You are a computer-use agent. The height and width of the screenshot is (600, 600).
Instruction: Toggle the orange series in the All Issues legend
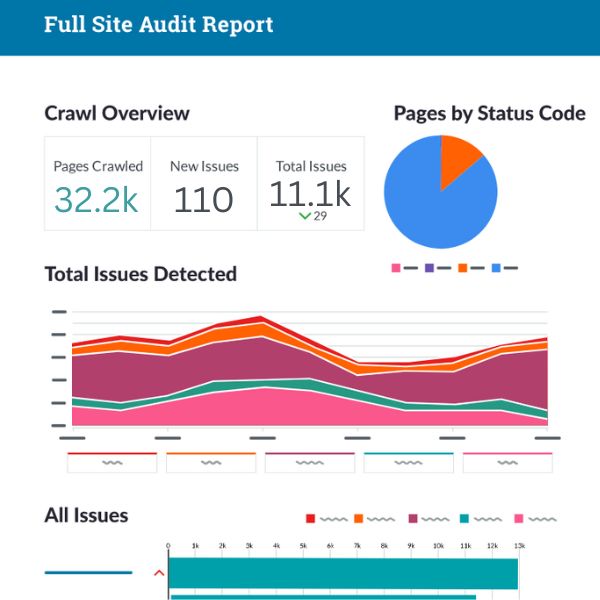click(x=359, y=519)
